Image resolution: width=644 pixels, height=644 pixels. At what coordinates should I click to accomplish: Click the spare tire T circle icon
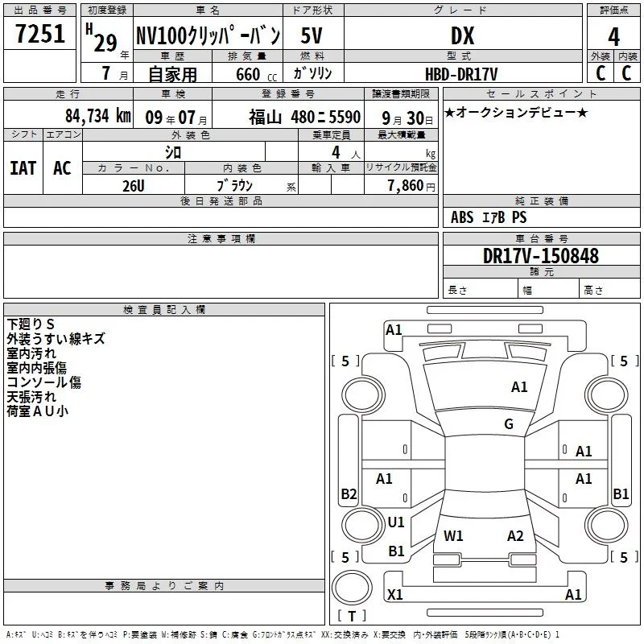(x=352, y=588)
